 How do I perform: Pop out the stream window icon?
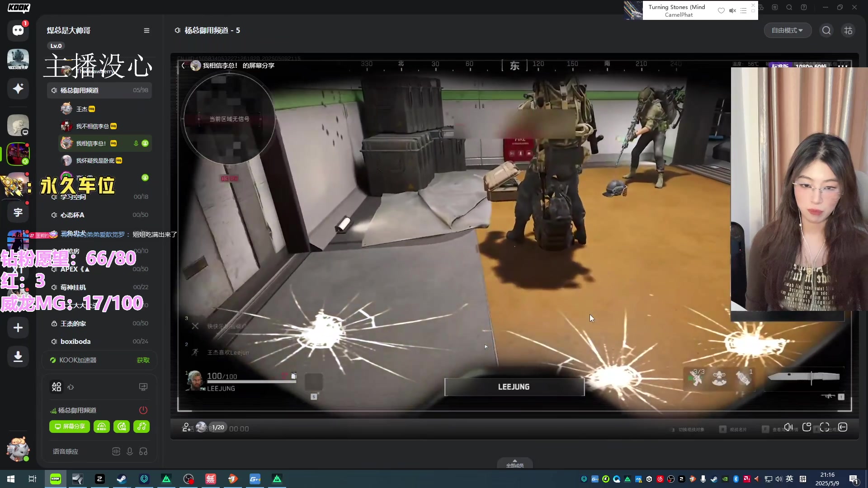[807, 427]
